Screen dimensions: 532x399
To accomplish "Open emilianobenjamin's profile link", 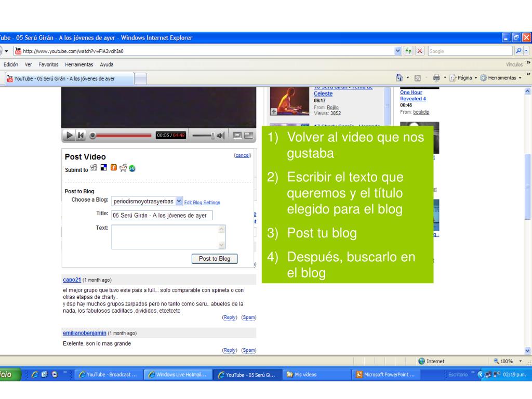I will tap(85, 333).
